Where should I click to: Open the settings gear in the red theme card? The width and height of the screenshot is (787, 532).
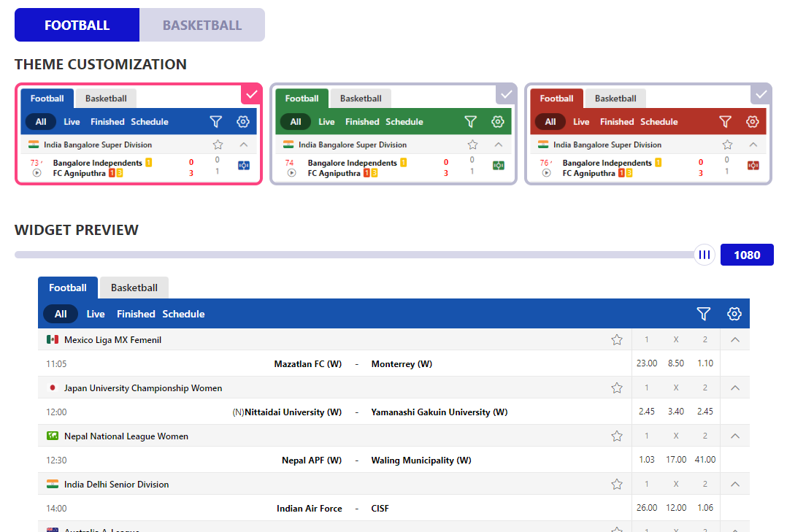752,122
